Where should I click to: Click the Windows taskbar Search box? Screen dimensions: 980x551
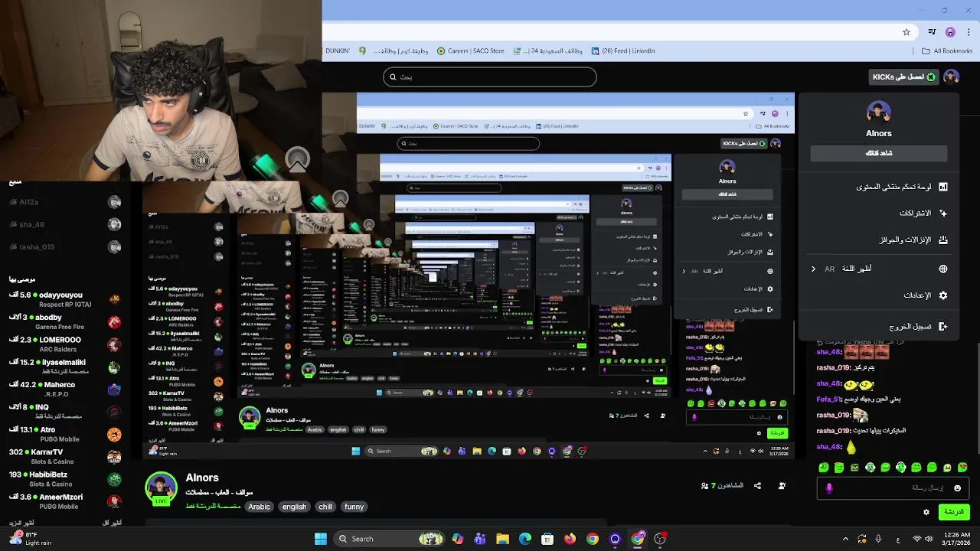tap(390, 539)
